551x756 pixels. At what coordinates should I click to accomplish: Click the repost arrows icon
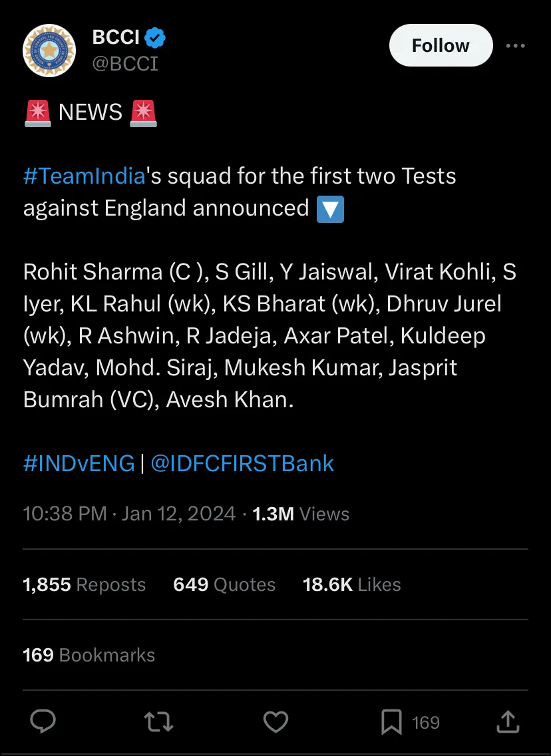(x=158, y=722)
